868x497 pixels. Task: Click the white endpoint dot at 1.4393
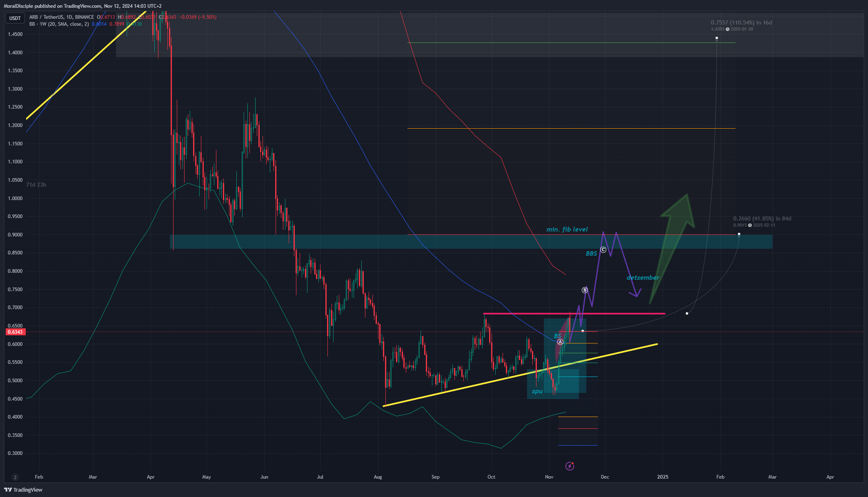click(x=717, y=38)
